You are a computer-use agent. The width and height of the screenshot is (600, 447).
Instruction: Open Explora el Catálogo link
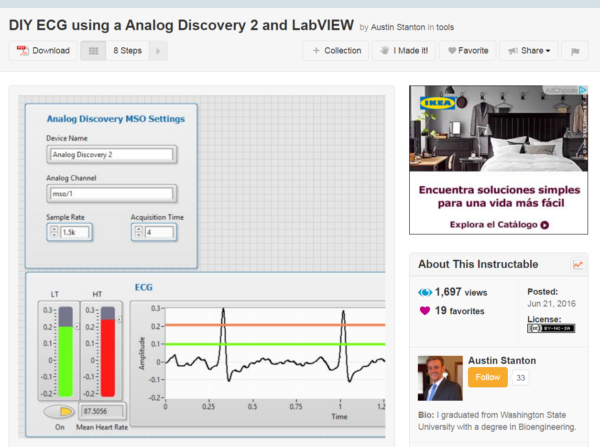pyautogui.click(x=499, y=225)
